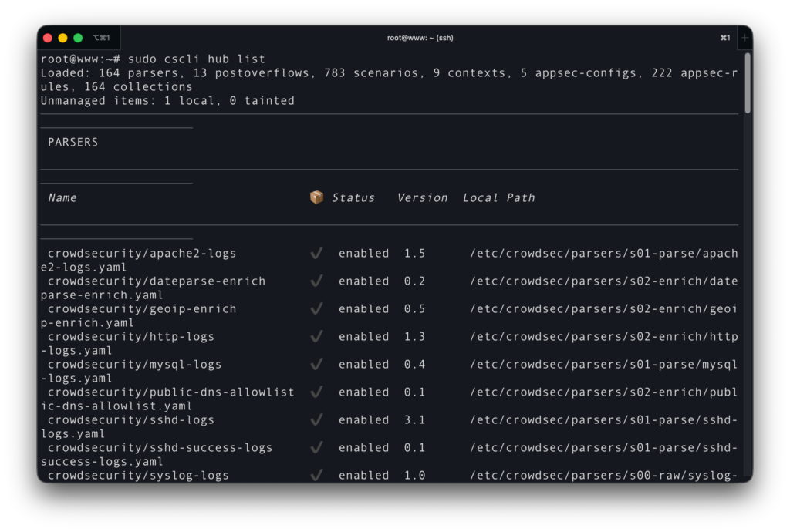This screenshot has height=532, width=790.
Task: Click the yellow minimize window button
Action: click(63, 38)
